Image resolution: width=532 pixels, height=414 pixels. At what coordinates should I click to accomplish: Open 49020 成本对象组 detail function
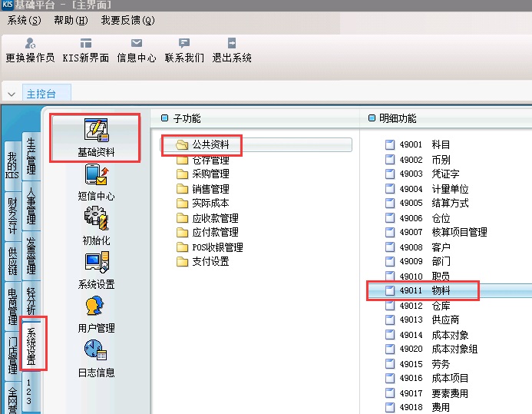[431, 349]
